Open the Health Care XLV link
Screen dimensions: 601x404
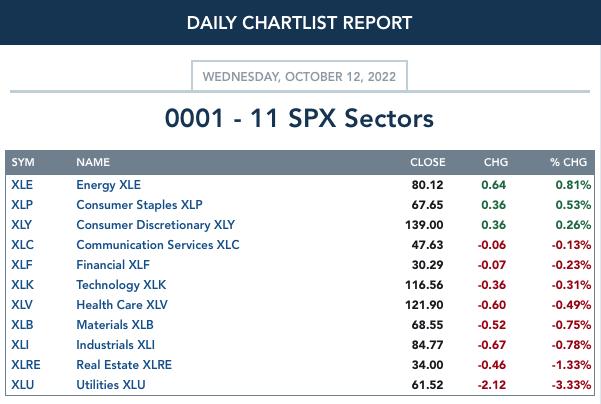click(122, 305)
